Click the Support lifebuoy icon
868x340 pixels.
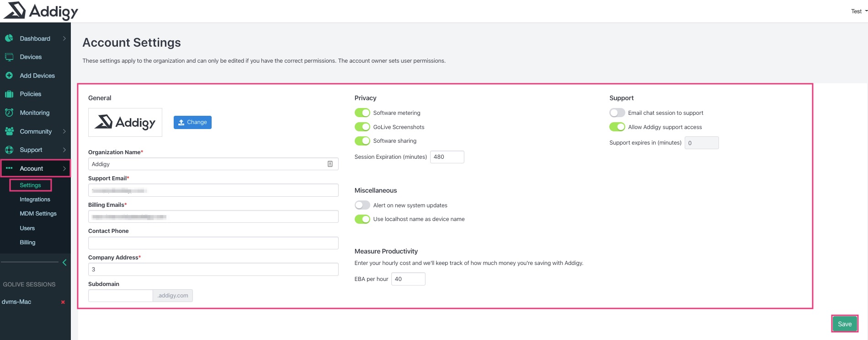(x=9, y=150)
